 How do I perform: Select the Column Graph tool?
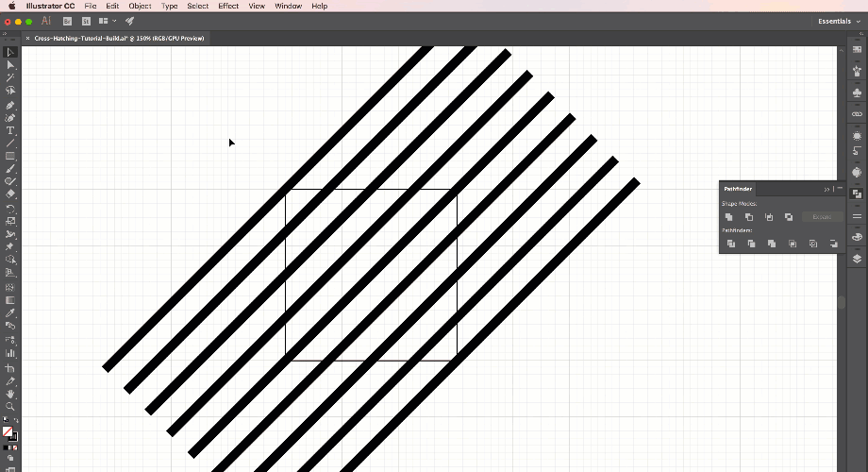coord(10,353)
